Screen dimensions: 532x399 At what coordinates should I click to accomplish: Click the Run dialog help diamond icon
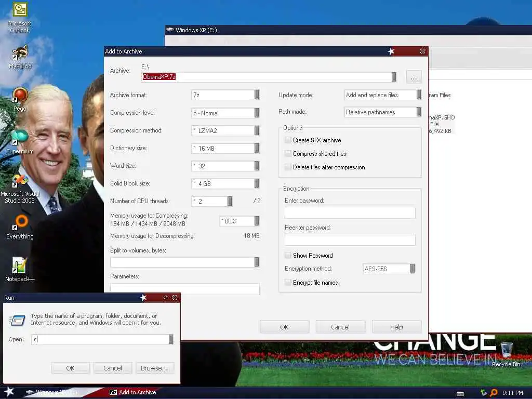pos(165,298)
